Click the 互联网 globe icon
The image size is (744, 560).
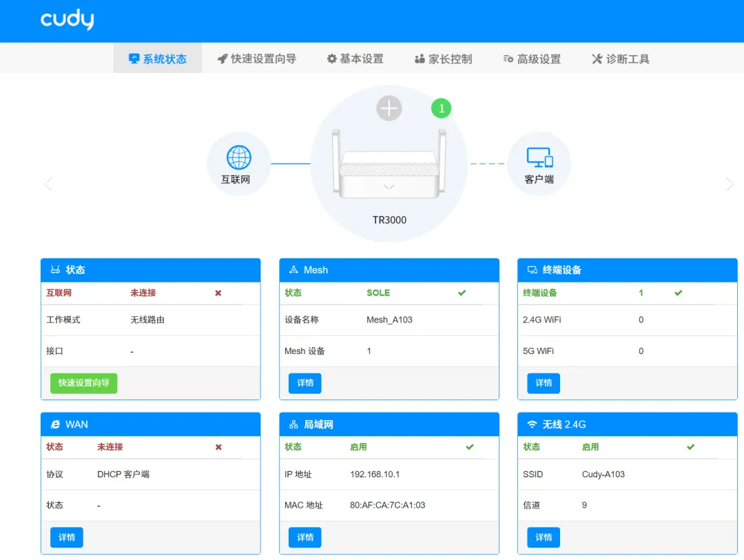238,158
